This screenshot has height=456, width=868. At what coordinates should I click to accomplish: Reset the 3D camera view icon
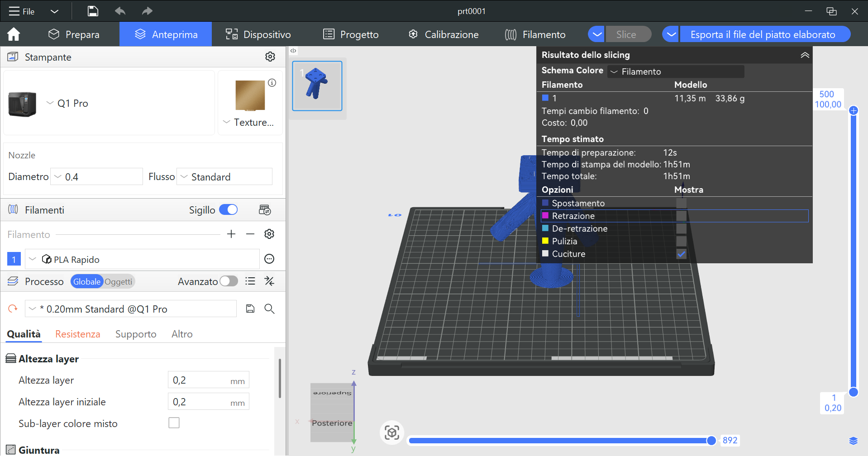pos(392,432)
